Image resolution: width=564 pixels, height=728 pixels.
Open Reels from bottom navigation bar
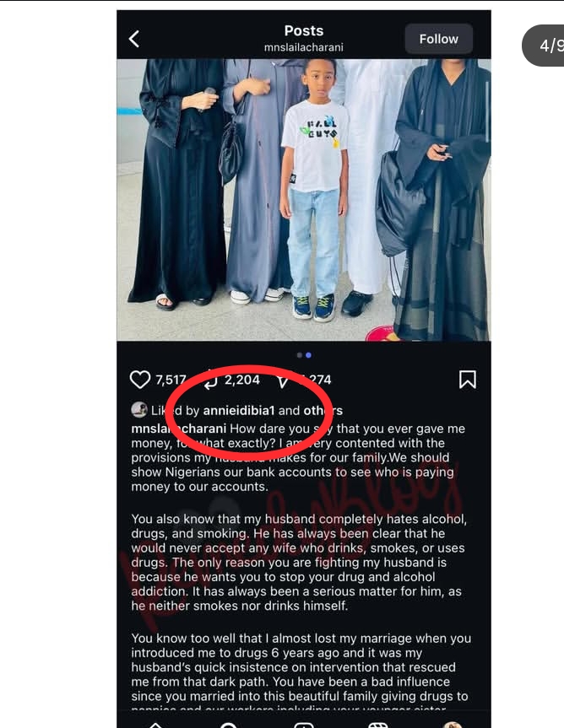click(x=378, y=725)
